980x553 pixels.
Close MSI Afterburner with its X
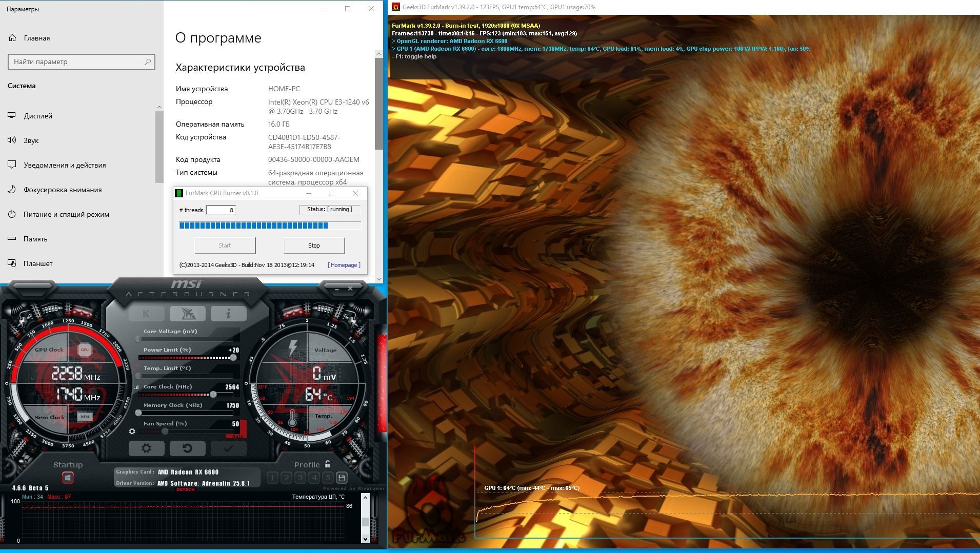(350, 289)
